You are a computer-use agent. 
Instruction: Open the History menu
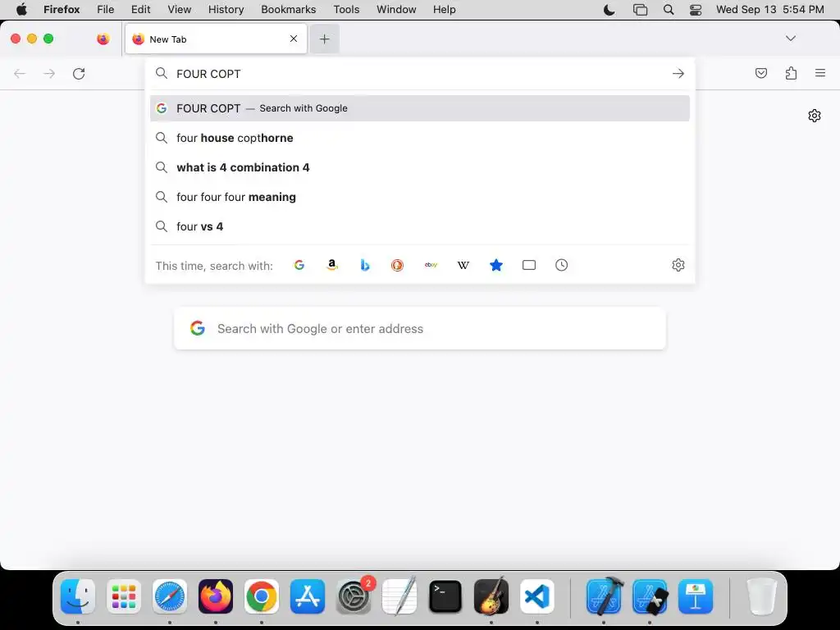[x=226, y=10]
